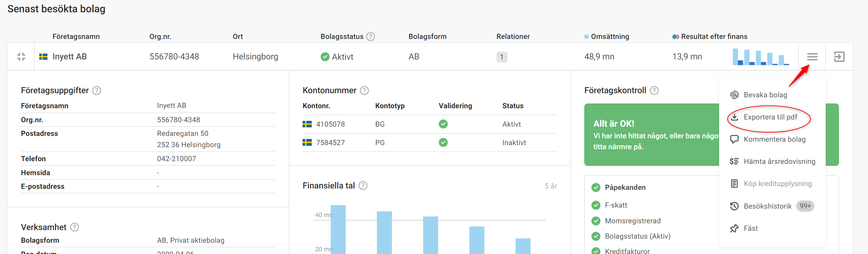868x254 pixels.
Task: Show help for Kontonummer section
Action: (365, 90)
